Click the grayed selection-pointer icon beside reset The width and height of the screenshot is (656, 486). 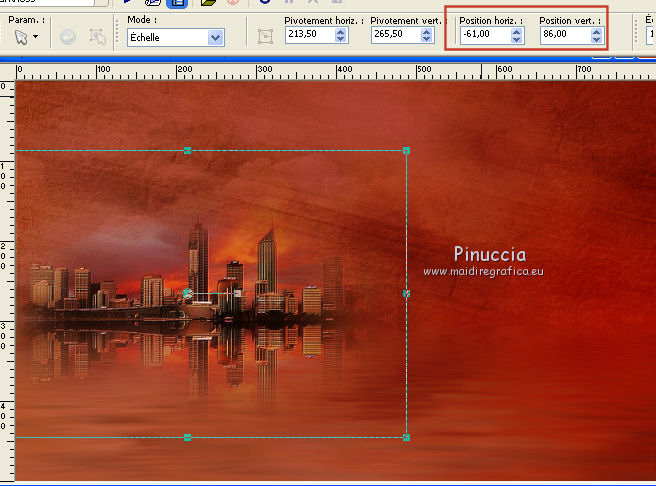pyautogui.click(x=98, y=37)
